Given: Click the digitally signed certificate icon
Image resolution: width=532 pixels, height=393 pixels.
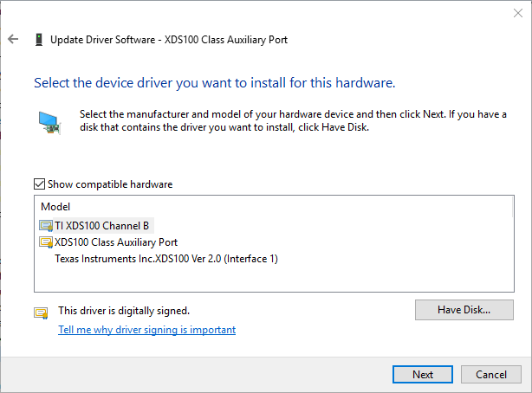Looking at the screenshot, I should 41,312.
